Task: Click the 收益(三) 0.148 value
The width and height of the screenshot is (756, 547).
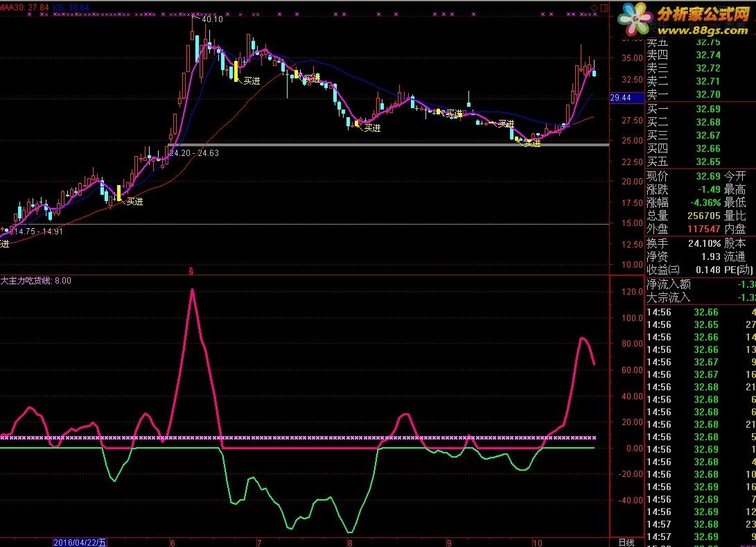Action: (707, 270)
